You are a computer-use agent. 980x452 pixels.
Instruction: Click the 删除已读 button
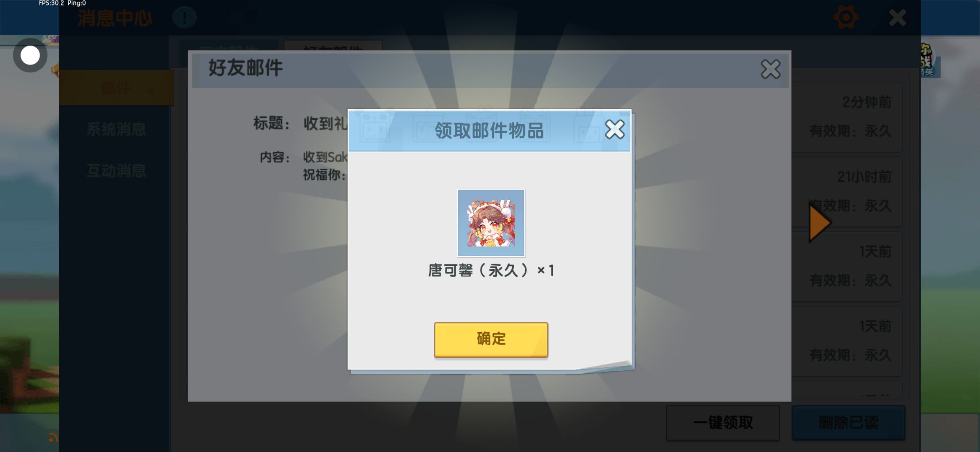pos(848,423)
